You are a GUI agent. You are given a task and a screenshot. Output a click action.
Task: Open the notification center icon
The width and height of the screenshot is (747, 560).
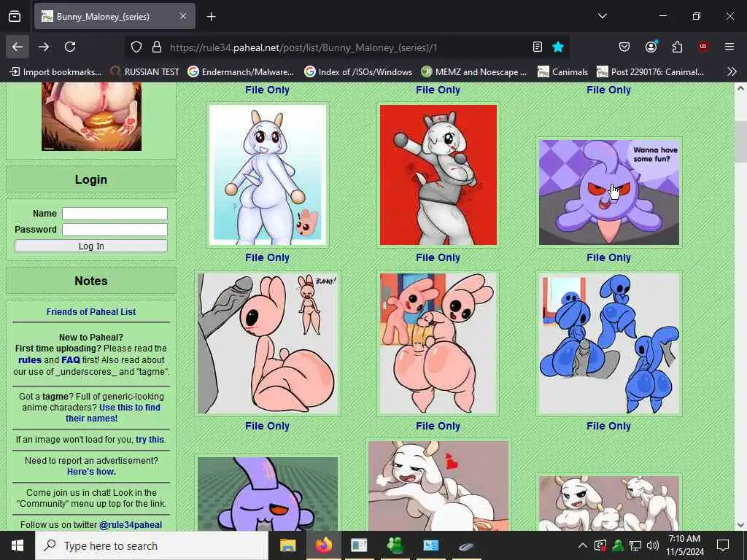[x=723, y=545]
